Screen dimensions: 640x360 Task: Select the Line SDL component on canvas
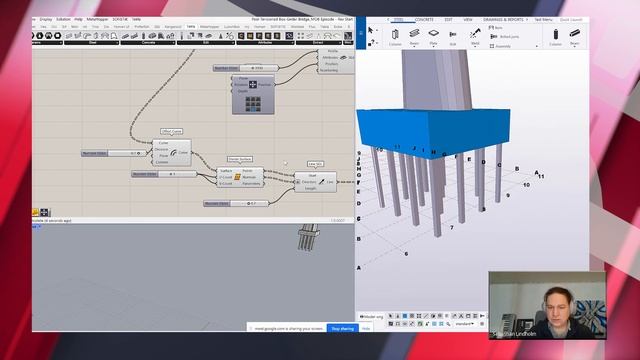click(x=316, y=182)
